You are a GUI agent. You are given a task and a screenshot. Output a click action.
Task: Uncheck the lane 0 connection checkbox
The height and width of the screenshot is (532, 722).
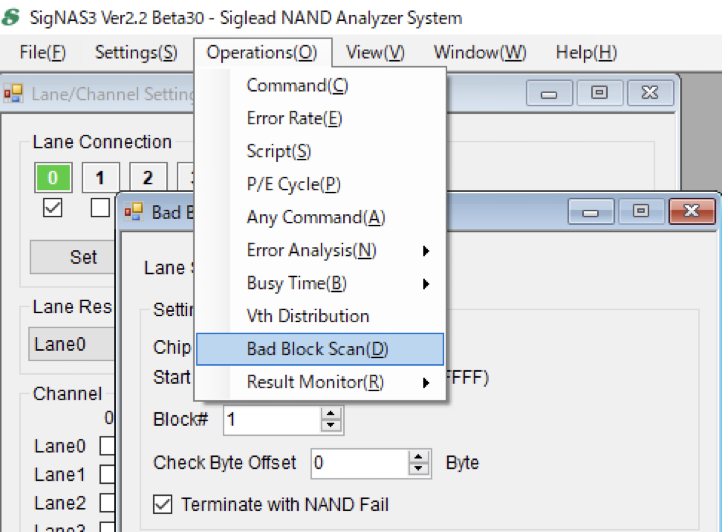click(52, 208)
